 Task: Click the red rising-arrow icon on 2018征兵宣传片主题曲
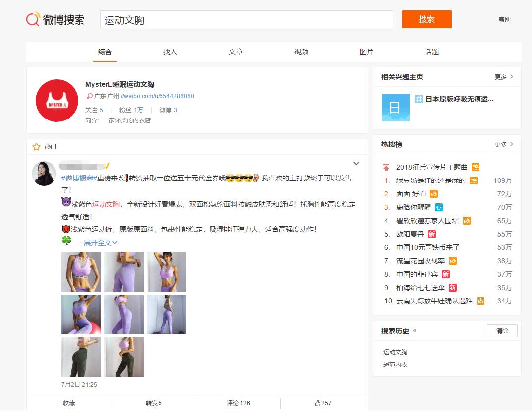[387, 167]
